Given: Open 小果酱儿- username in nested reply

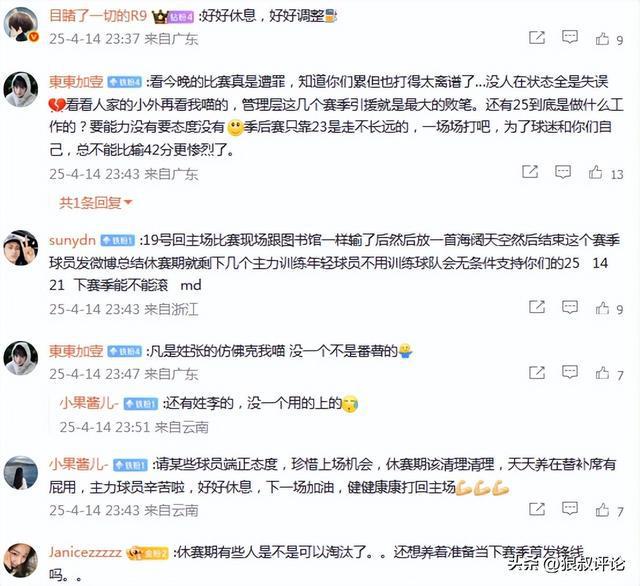Looking at the screenshot, I should point(89,403).
